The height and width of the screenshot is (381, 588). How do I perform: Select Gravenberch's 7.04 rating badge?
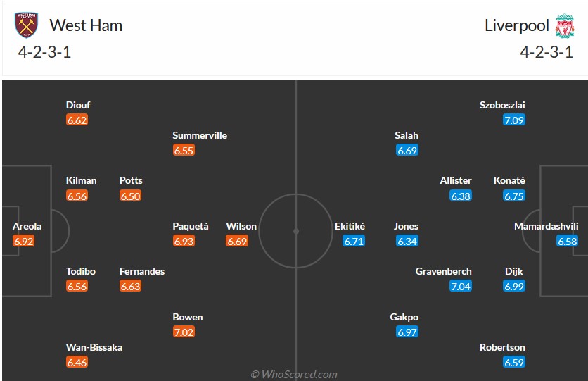461,287
